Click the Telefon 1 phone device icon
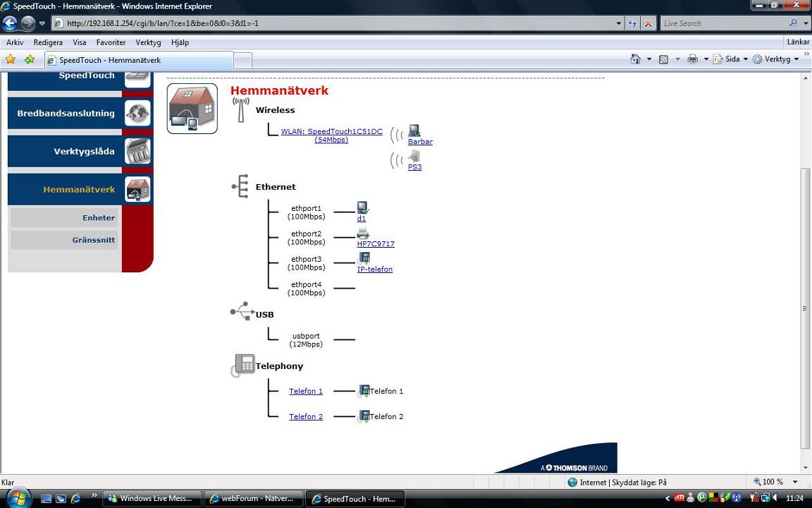Viewport: 812px width, 508px height. (x=364, y=391)
